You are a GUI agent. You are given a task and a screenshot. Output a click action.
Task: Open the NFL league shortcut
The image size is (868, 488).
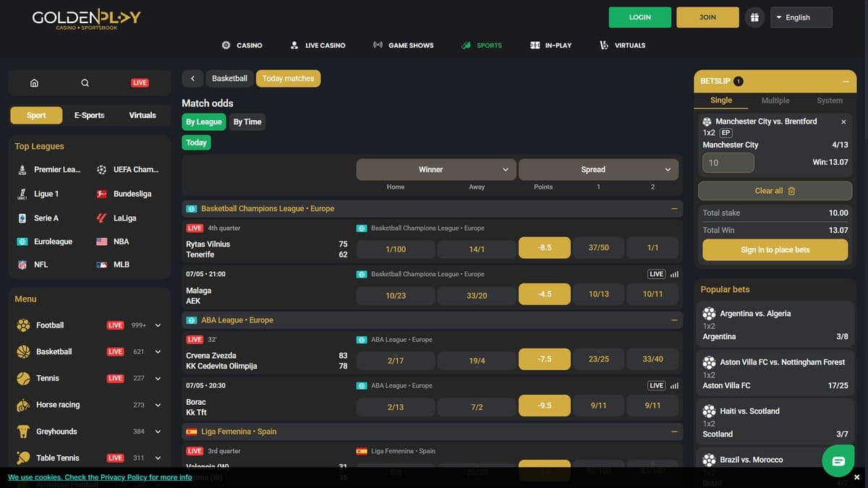click(32, 265)
